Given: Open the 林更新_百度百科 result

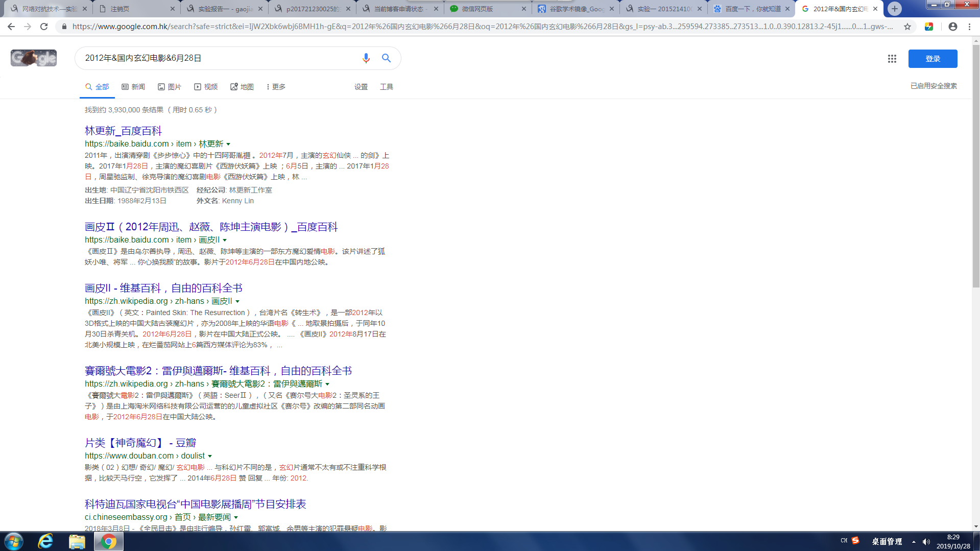Looking at the screenshot, I should [123, 131].
